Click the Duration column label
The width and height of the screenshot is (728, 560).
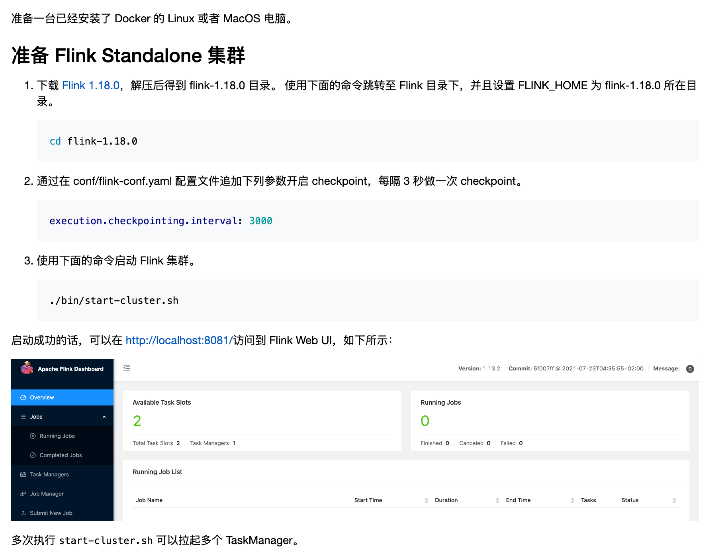(446, 500)
